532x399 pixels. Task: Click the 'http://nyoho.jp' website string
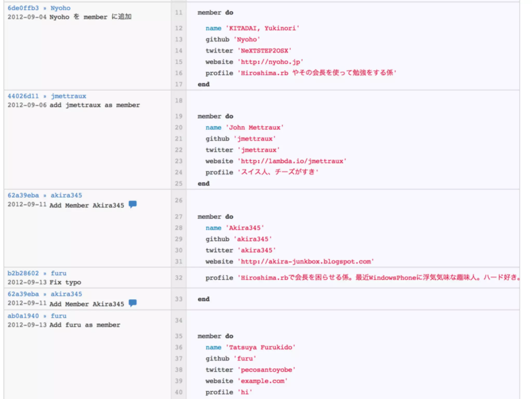coord(270,62)
